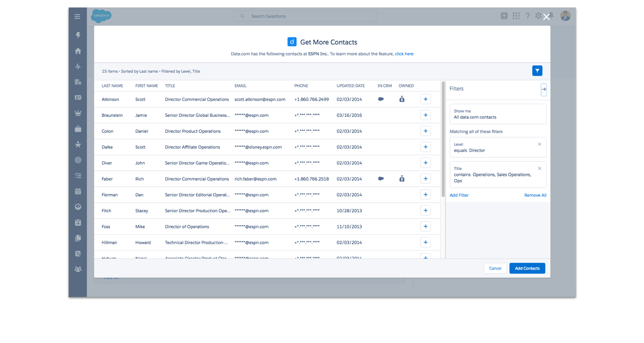Click In CRM cloud icon for Atkinson
Screen dimensions: 644x343
pyautogui.click(x=381, y=99)
